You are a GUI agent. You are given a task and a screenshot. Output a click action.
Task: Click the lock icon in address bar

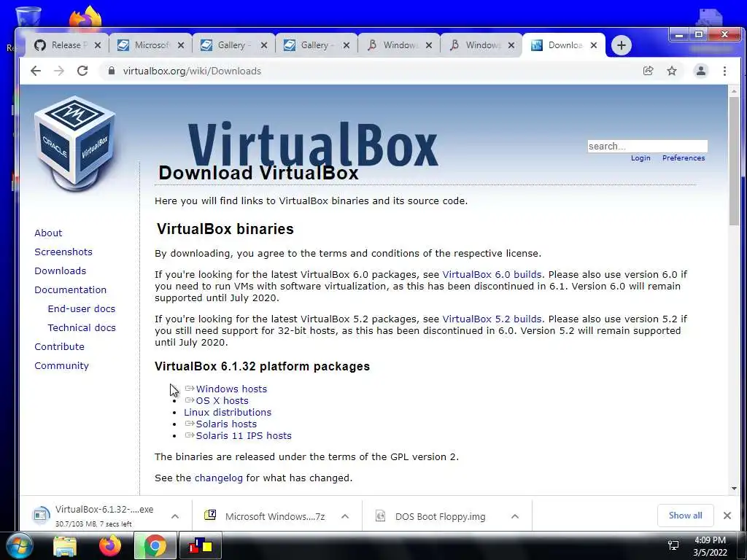pos(112,71)
